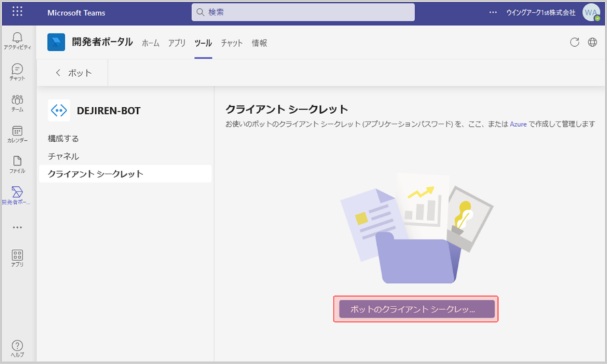607x364 pixels.
Task: Switch to the アプリ tab
Action: (177, 43)
